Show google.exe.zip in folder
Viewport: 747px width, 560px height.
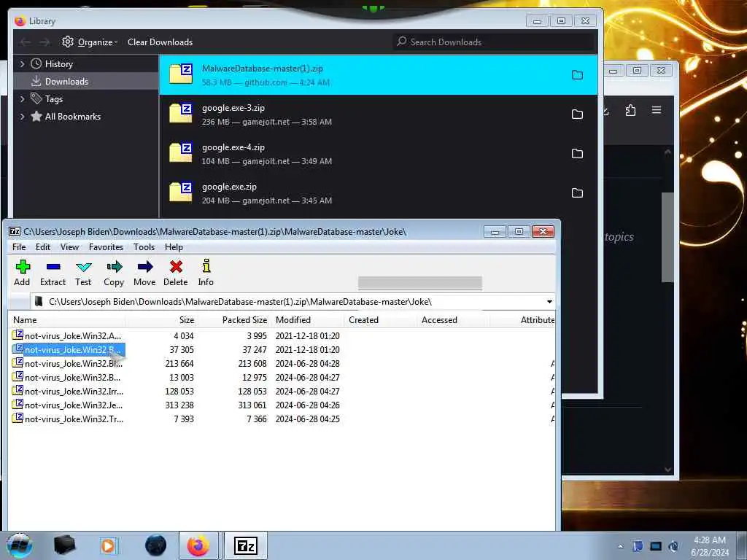(577, 192)
